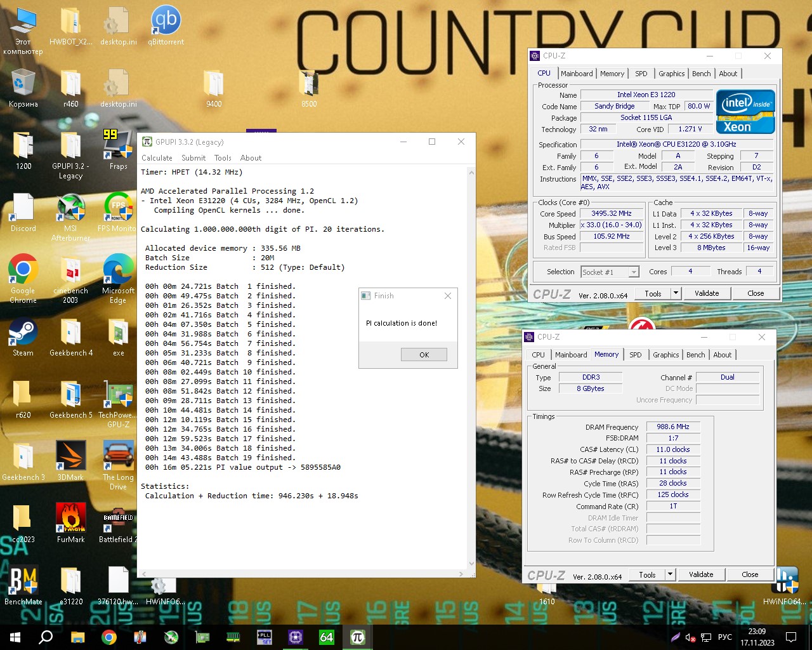The image size is (812, 650).
Task: Launch The Long Drive game shortcut
Action: coord(119,465)
